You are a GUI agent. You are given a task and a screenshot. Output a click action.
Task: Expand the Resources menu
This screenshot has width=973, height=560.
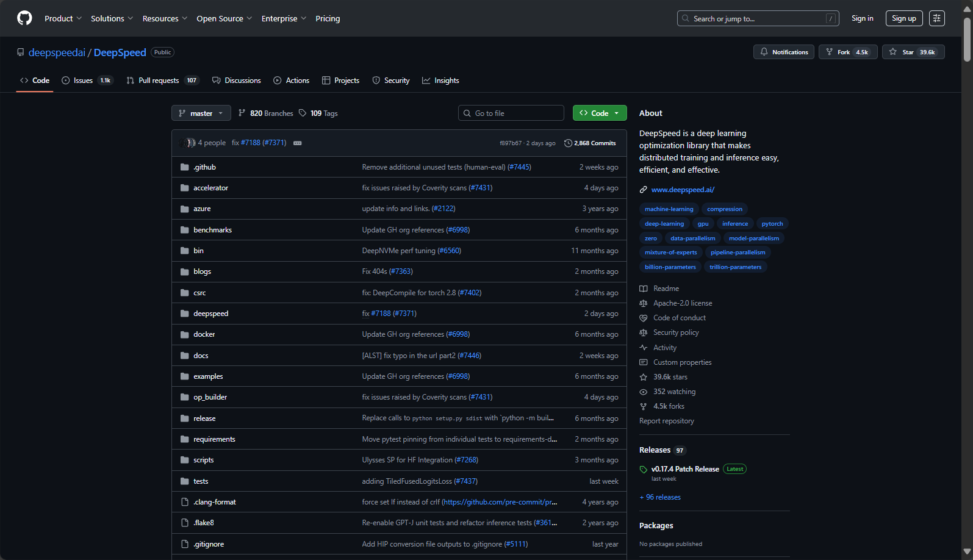click(x=165, y=18)
